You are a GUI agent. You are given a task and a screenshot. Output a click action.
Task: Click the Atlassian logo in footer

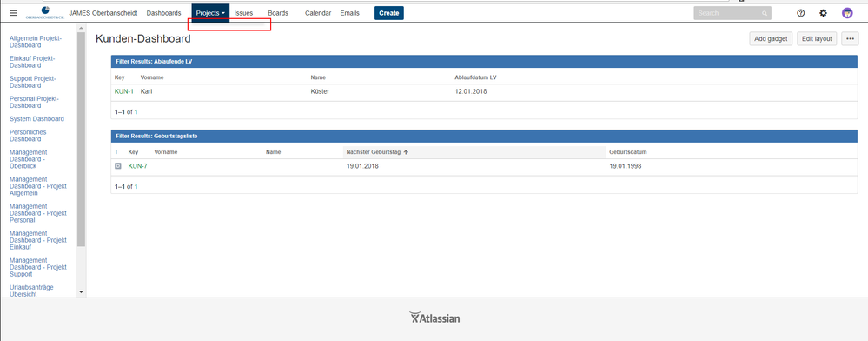(x=434, y=318)
